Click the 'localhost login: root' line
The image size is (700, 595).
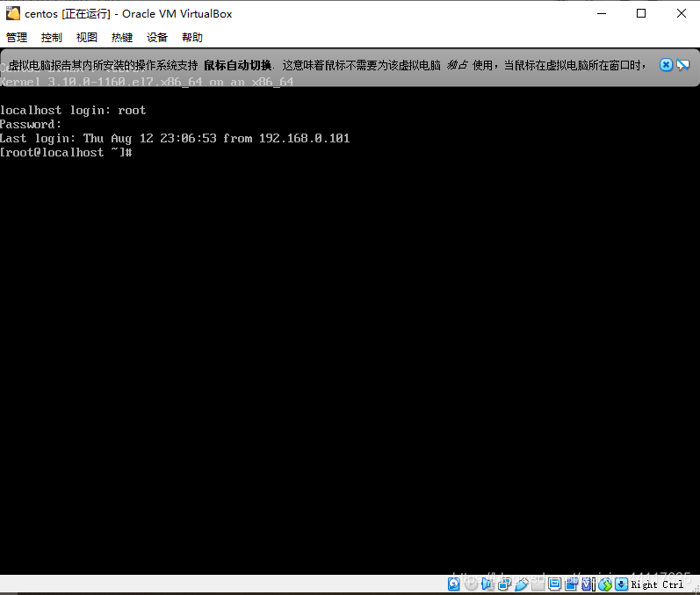click(x=73, y=111)
